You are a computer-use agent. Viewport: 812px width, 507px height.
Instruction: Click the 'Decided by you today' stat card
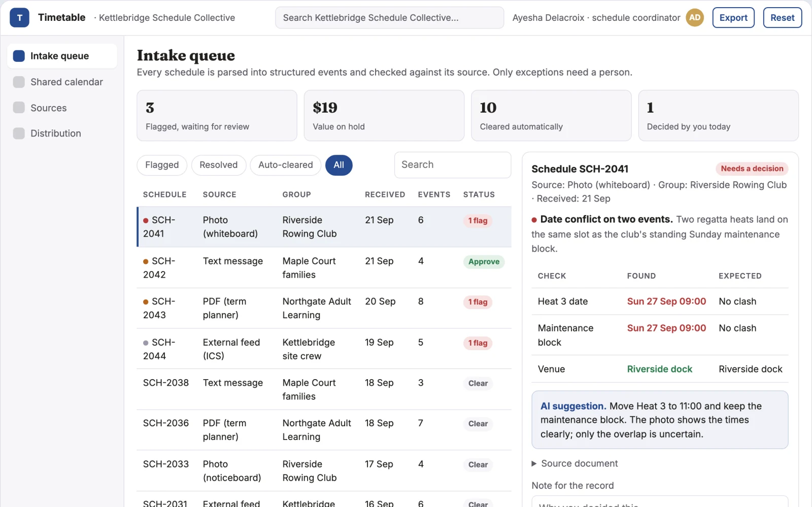tap(718, 116)
